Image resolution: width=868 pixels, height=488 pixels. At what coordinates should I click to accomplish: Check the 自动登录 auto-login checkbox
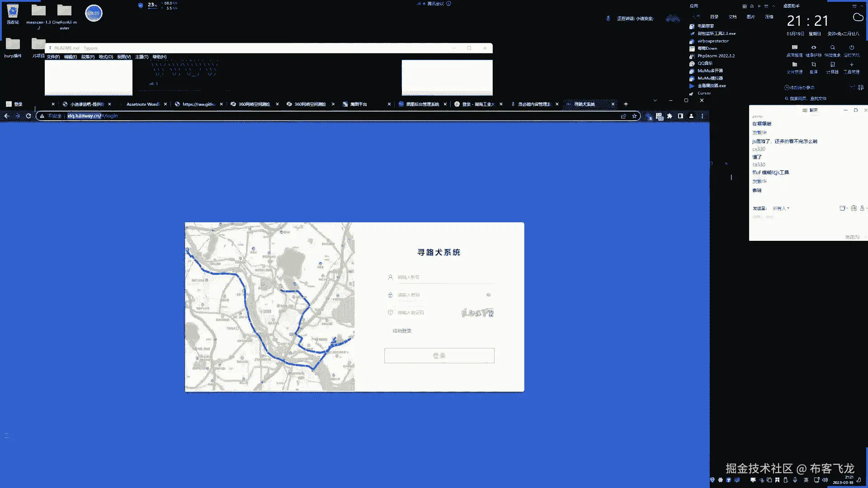(x=389, y=331)
